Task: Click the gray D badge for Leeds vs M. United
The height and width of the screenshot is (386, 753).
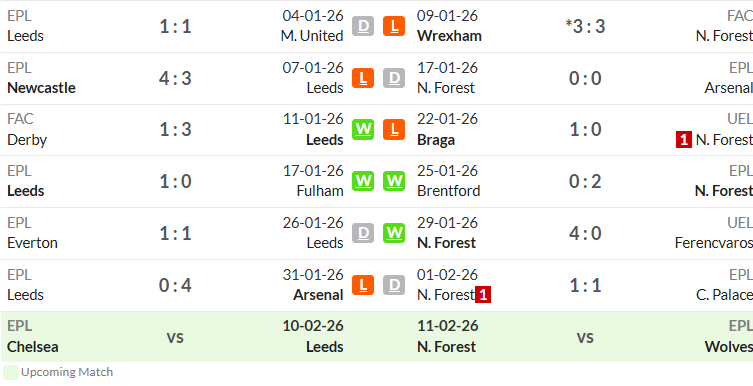Action: (363, 26)
